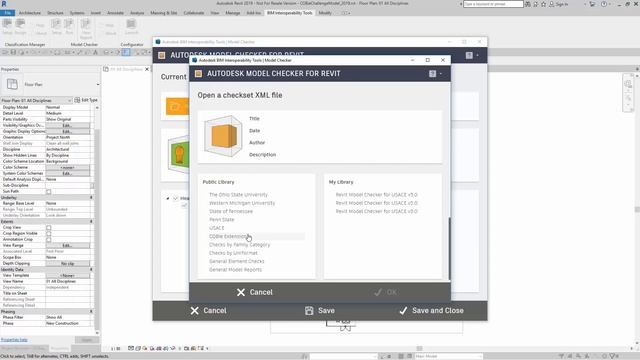Click the filter icon in status bar
The image size is (640, 360).
(613, 356)
